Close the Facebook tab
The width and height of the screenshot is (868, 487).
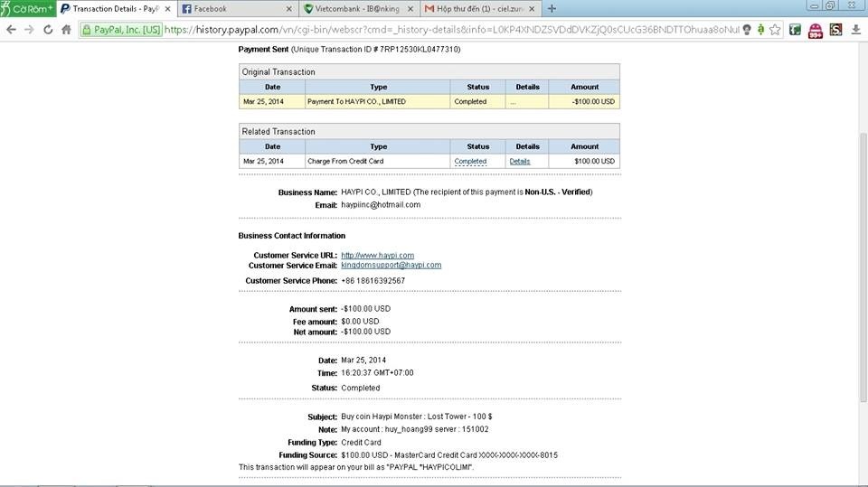pos(289,9)
